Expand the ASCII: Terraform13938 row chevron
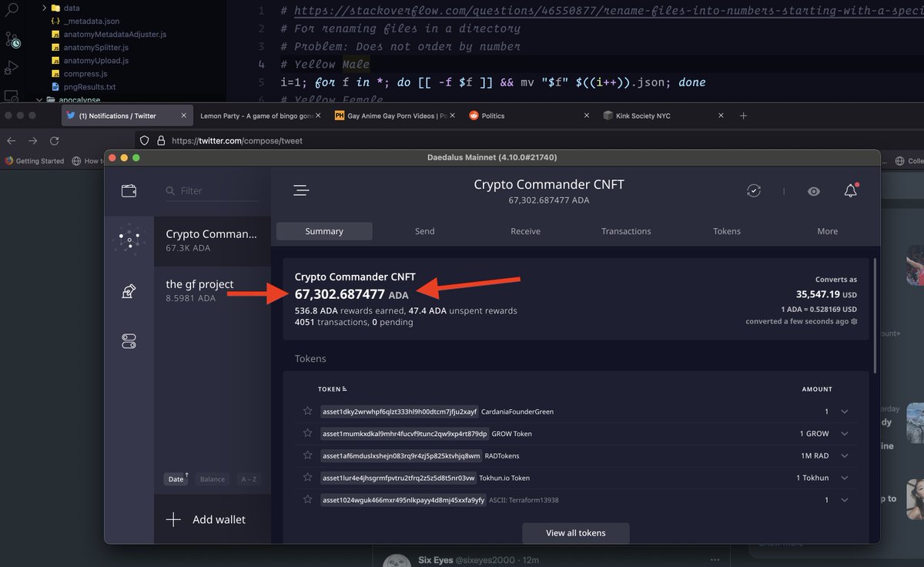The height and width of the screenshot is (567, 924). [845, 500]
